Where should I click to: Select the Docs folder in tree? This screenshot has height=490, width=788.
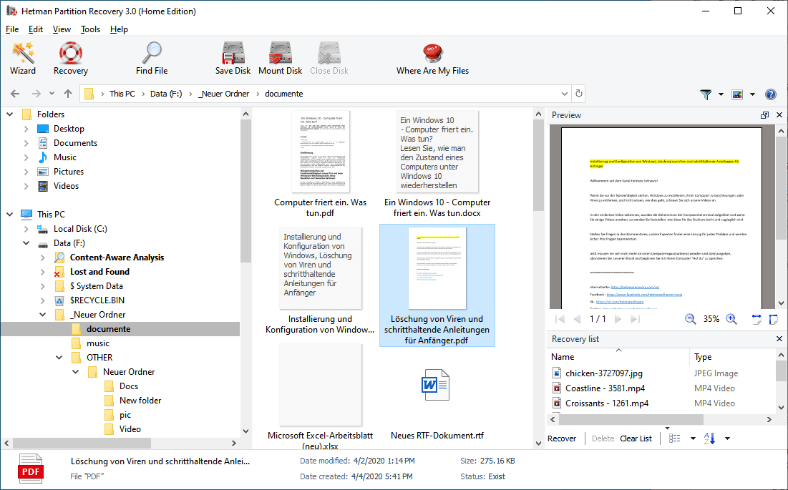[129, 386]
